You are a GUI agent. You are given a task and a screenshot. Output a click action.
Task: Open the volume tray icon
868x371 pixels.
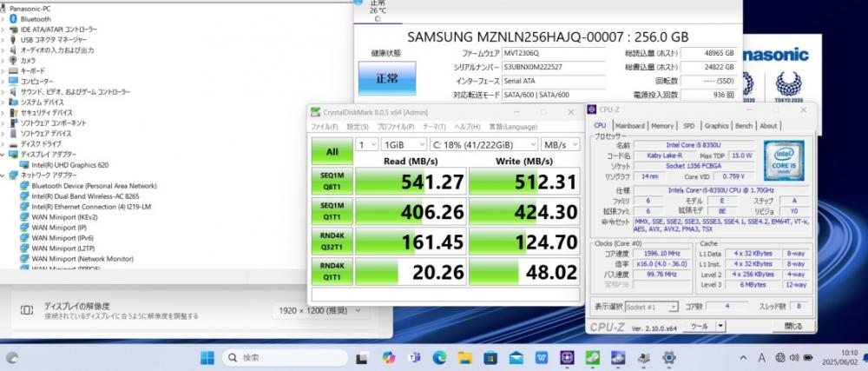tap(794, 358)
